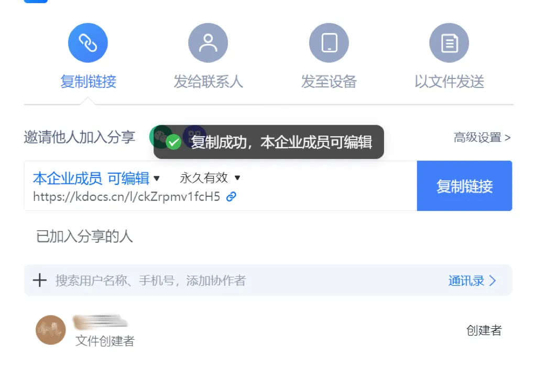This screenshot has height=392, width=535.
Task: Click the send to contact person icon
Action: [x=208, y=43]
